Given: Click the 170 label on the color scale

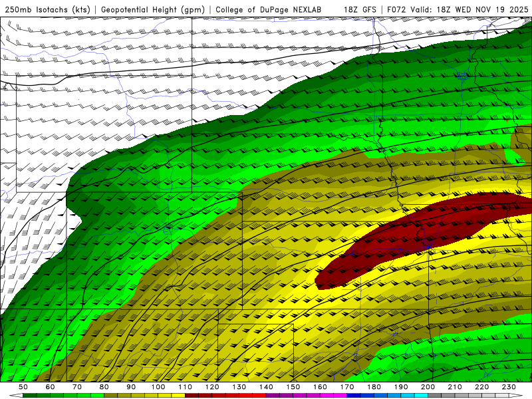Looking at the screenshot, I should pyautogui.click(x=347, y=387).
